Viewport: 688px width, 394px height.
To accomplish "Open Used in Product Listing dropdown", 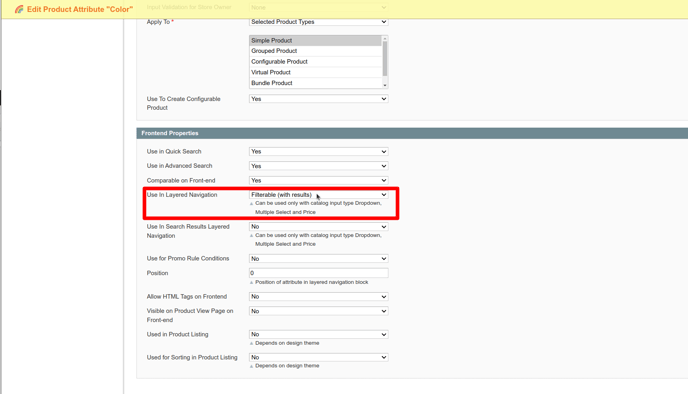I will pos(319,334).
